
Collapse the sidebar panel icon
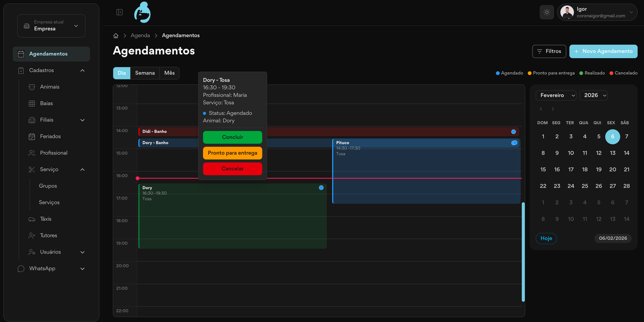click(x=120, y=12)
